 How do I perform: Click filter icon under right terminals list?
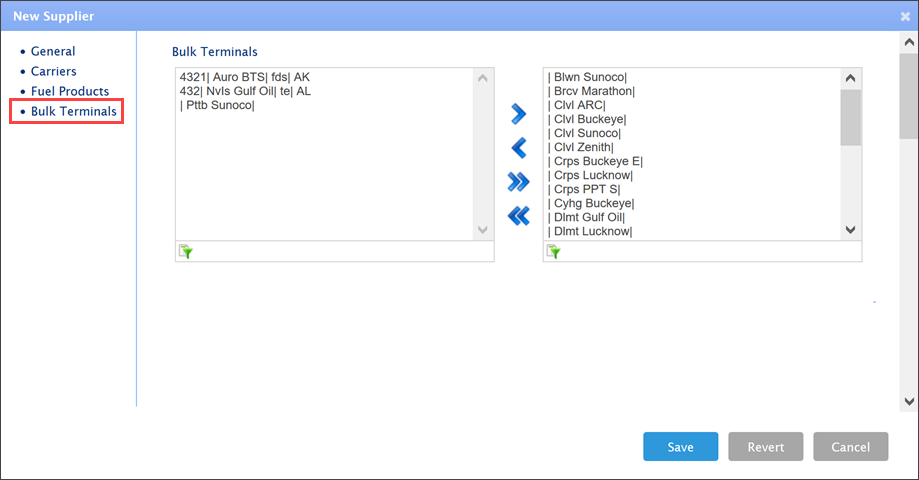(x=553, y=252)
